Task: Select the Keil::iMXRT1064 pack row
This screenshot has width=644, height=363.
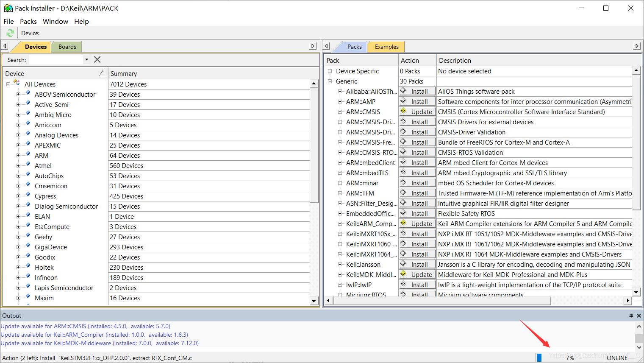Action: [x=371, y=254]
